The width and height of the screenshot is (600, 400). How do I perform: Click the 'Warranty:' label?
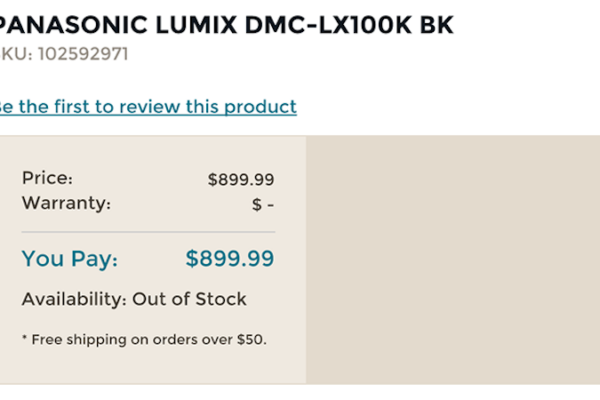[66, 203]
